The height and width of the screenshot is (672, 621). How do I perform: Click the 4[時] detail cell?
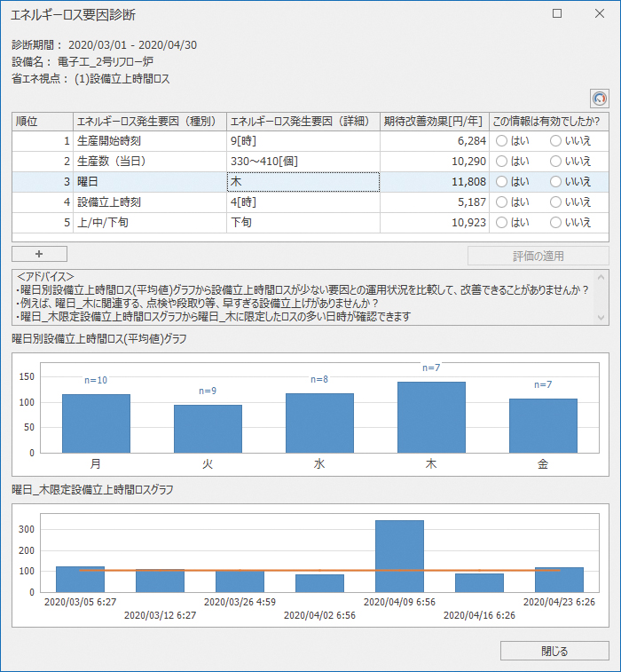[x=303, y=202]
